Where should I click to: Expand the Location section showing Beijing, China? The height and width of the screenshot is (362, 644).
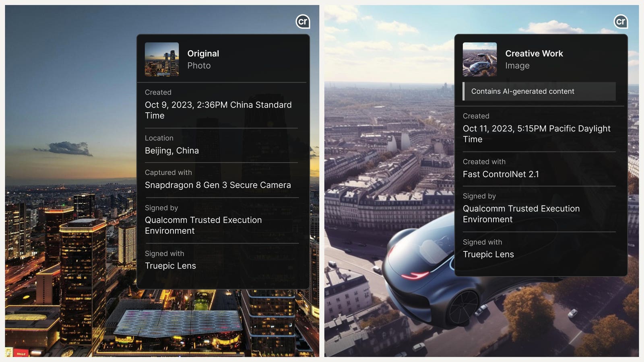click(x=159, y=138)
